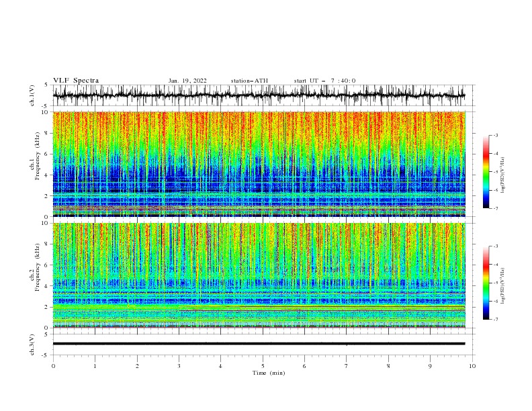Click the ch.2 color bar "-7" tick label

tap(496, 320)
